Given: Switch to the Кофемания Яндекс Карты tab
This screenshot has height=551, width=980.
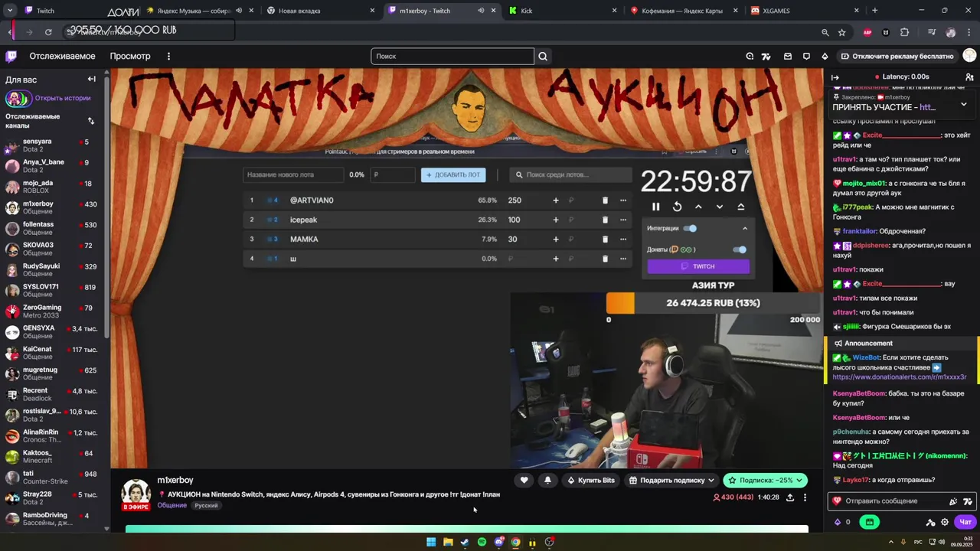Looking at the screenshot, I should [x=684, y=11].
